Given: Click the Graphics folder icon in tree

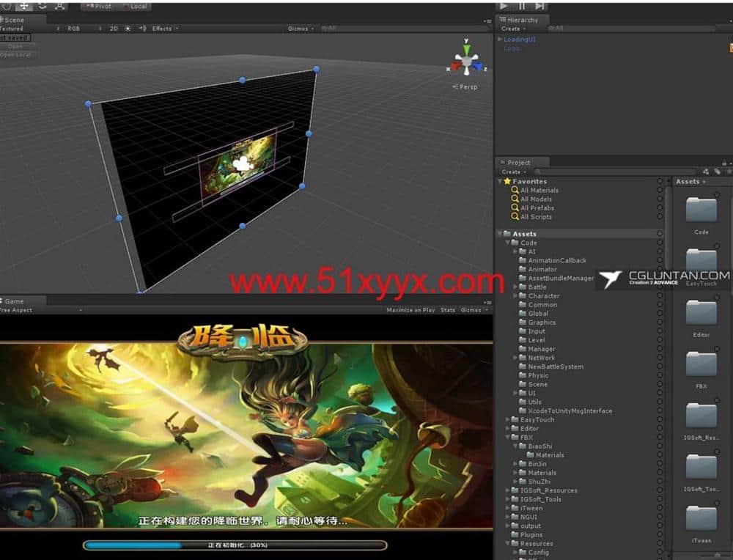Looking at the screenshot, I should pos(523,323).
